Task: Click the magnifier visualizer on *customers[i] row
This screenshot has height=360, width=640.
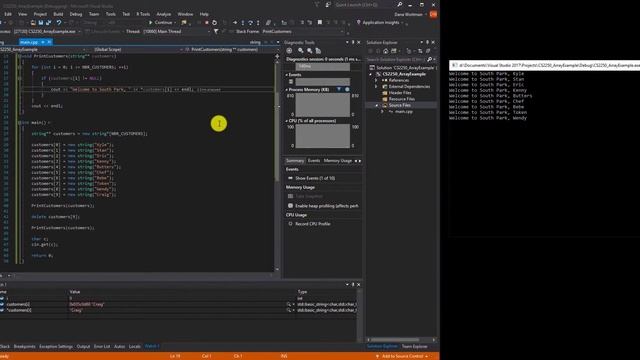Action: click(289, 310)
